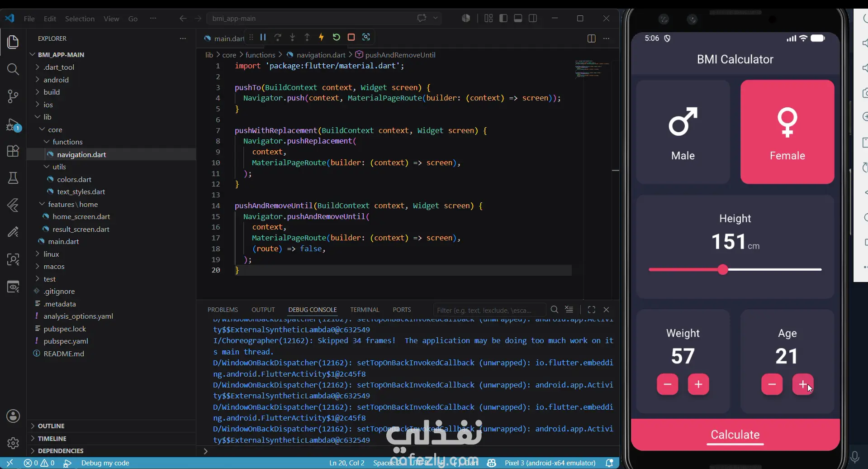Click the bmi_app-main command center search box
This screenshot has height=469, width=868.
(324, 19)
